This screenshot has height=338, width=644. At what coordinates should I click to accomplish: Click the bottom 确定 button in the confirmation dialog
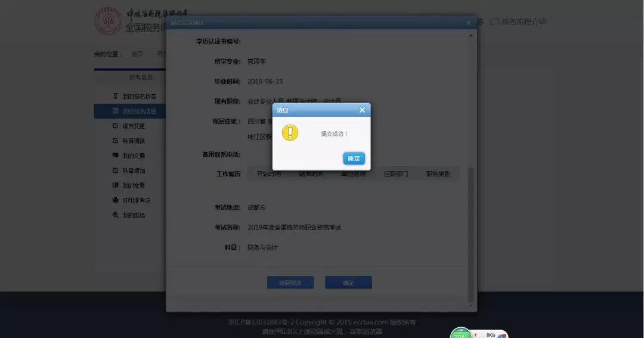click(348, 283)
